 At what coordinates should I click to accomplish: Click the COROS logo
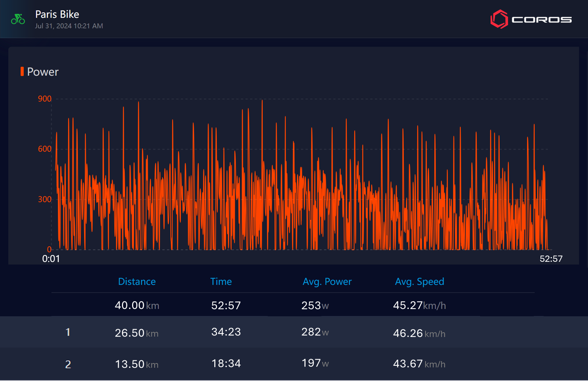coord(531,19)
